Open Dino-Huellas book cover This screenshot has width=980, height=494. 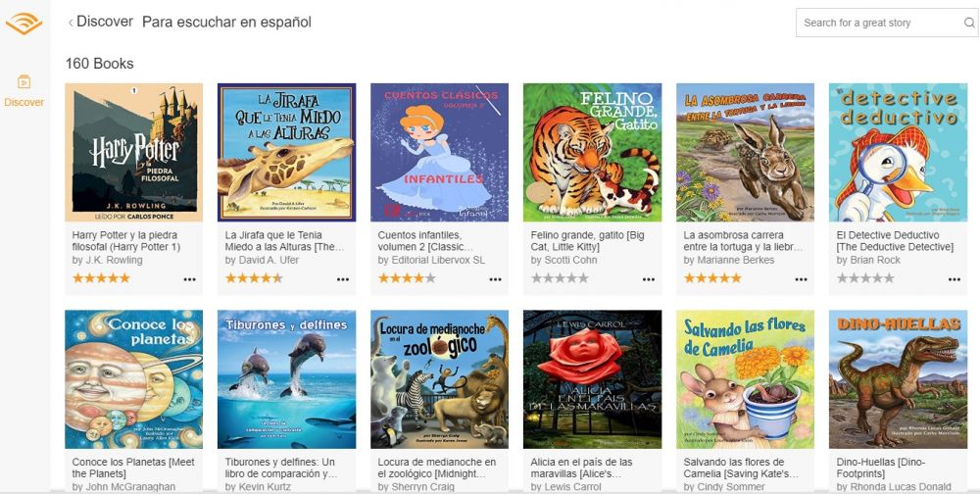pyautogui.click(x=898, y=379)
